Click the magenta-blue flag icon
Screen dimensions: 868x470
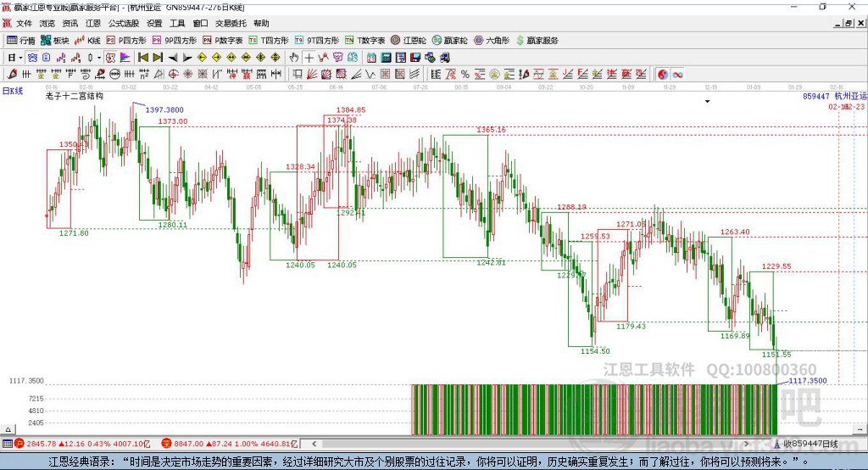[125, 58]
